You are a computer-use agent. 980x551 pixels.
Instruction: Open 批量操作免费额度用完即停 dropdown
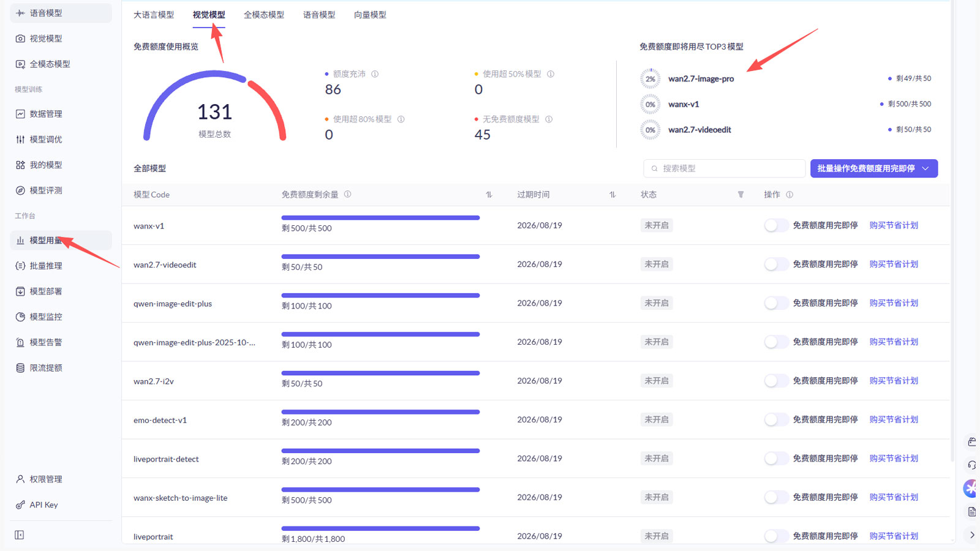click(874, 168)
